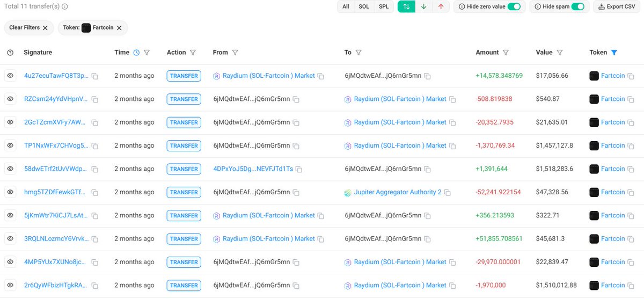Image resolution: width=644 pixels, height=299 pixels.
Task: Show outgoing transfers with red up arrow
Action: (x=441, y=6)
